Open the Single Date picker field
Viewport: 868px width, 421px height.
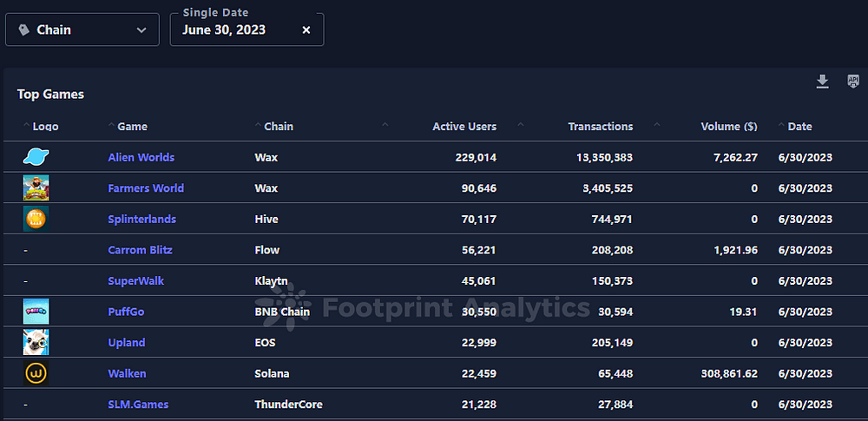pos(247,30)
